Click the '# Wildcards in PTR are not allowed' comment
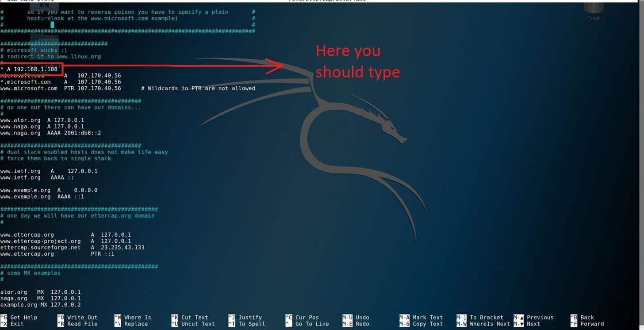This screenshot has width=644, height=330. coord(198,88)
